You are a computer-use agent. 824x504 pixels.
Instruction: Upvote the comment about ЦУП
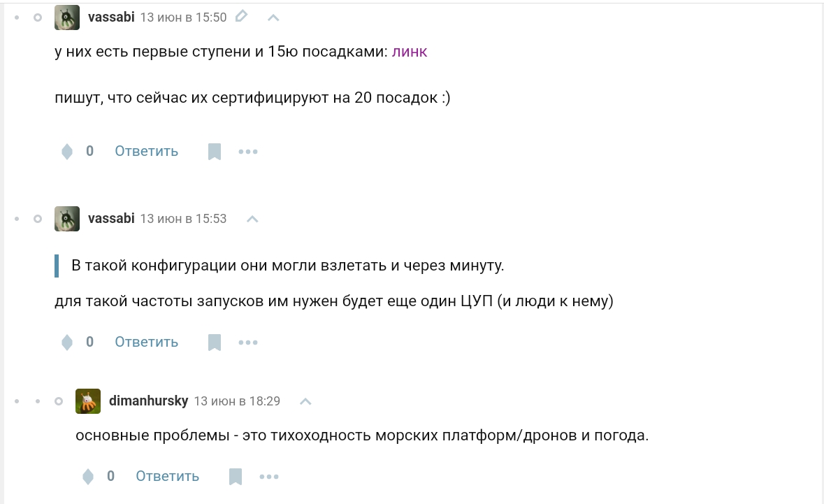[67, 342]
